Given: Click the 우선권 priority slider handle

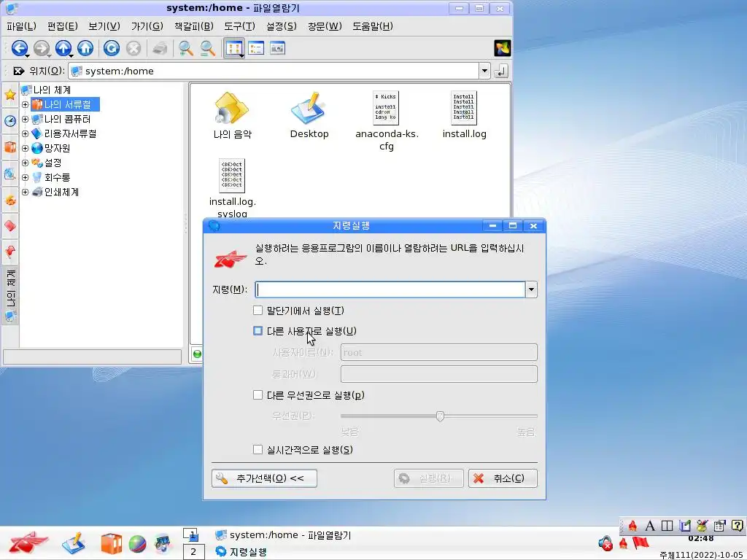Looking at the screenshot, I should click(x=440, y=416).
